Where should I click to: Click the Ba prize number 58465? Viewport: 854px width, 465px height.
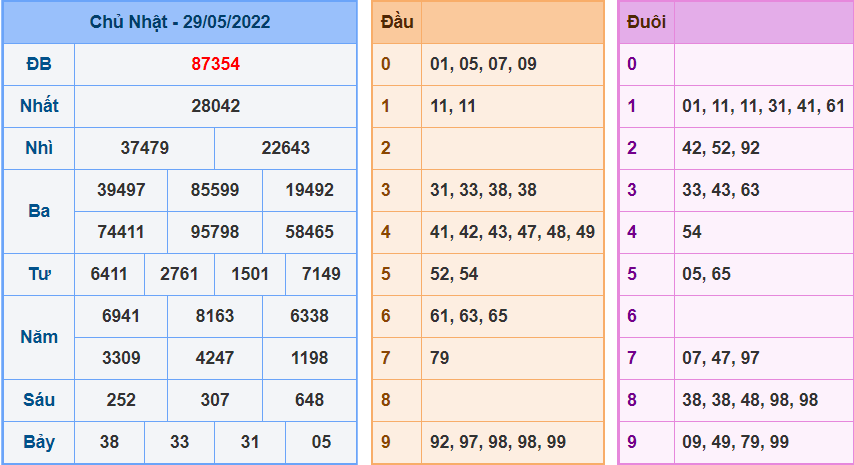pos(309,232)
